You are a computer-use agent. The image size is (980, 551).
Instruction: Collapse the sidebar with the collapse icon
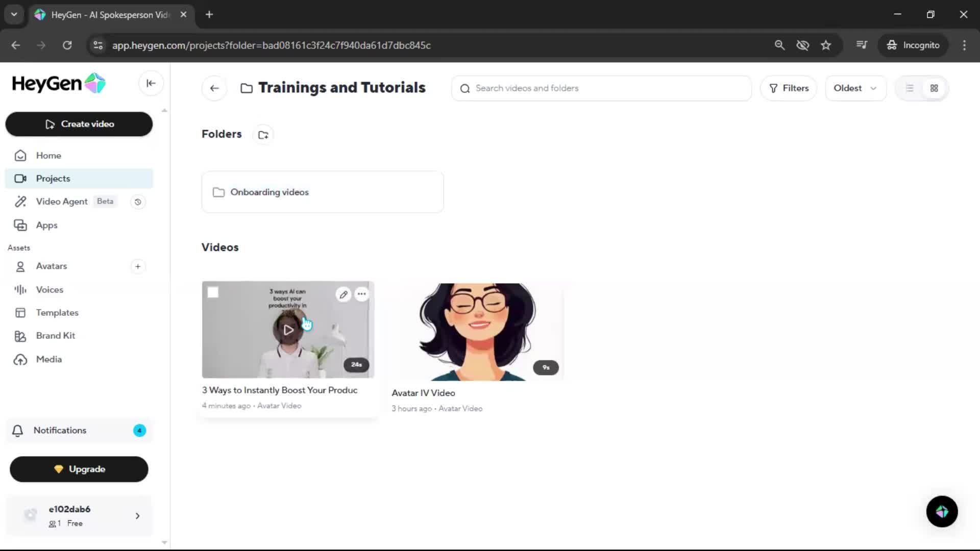click(151, 83)
